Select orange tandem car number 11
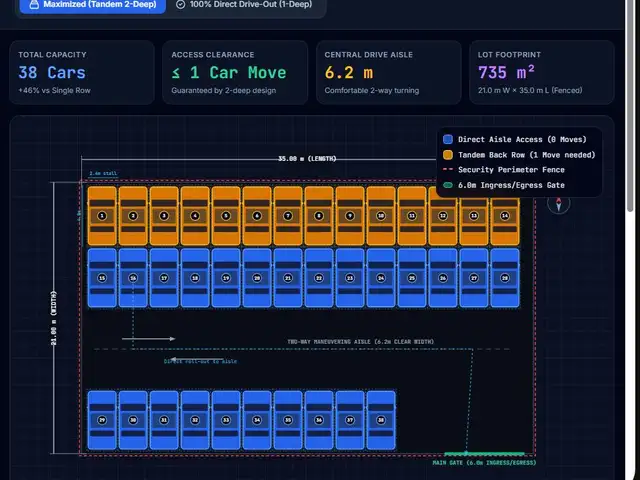 click(412, 216)
